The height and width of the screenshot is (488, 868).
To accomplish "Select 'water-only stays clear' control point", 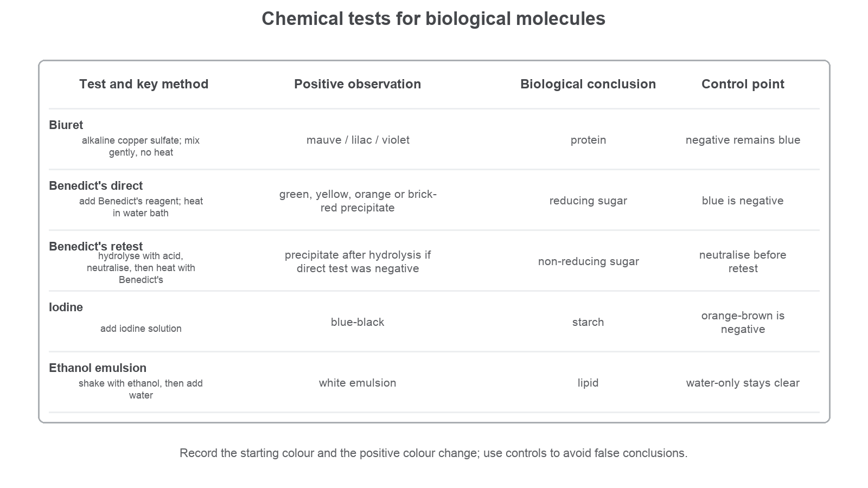I will [743, 383].
